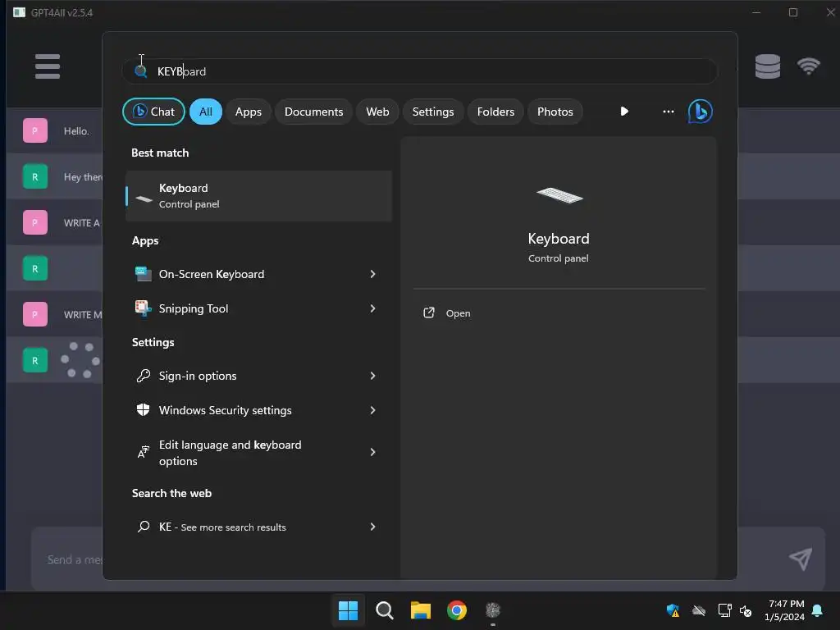This screenshot has height=630, width=840.
Task: Open the three-dots more options menu
Action: click(668, 112)
